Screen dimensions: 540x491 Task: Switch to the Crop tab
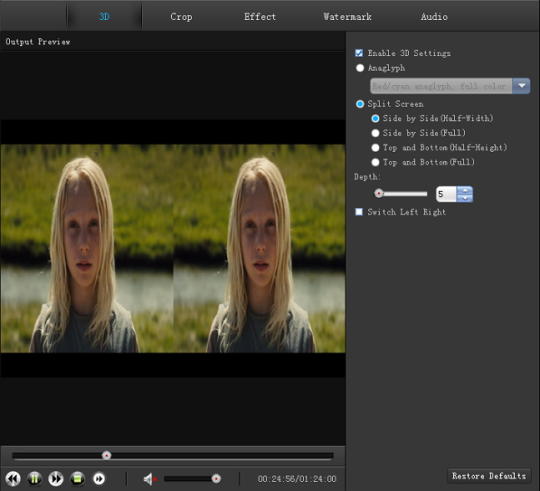click(x=181, y=17)
